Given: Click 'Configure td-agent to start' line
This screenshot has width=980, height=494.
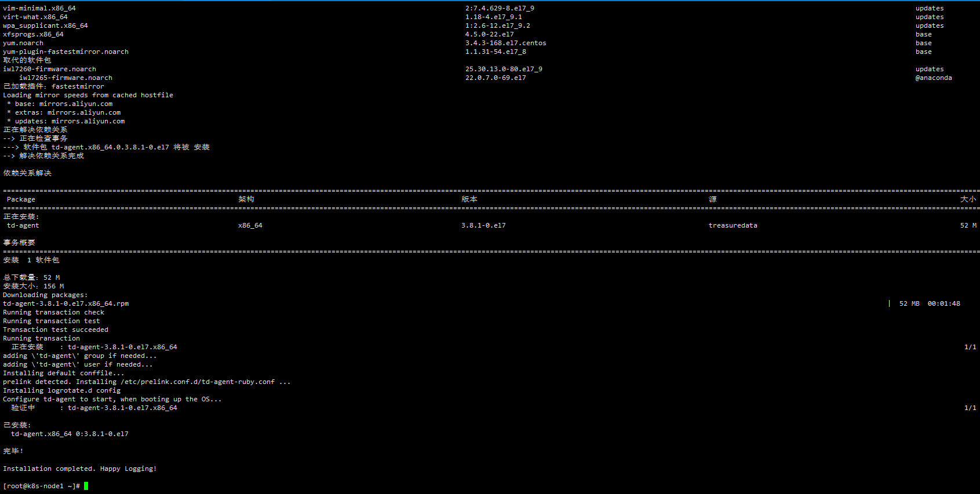Looking at the screenshot, I should pos(112,399).
